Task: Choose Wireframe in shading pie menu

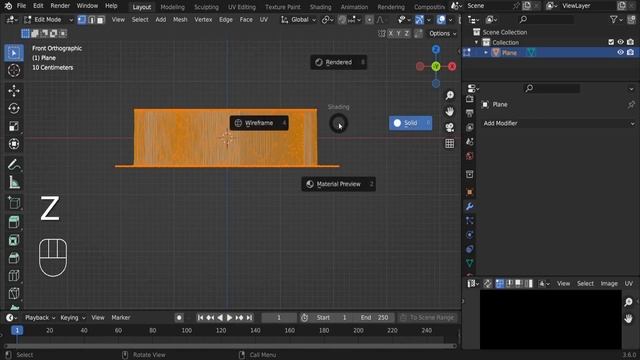Action: click(259, 123)
